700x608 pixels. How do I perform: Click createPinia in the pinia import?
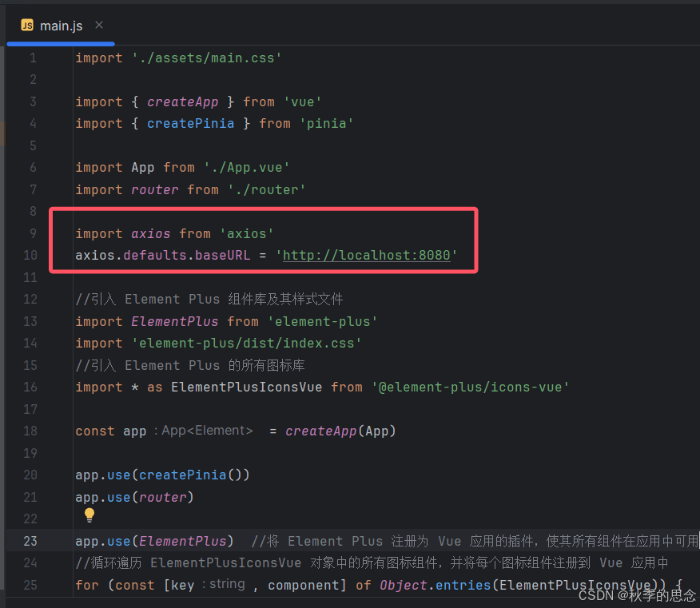tap(191, 124)
